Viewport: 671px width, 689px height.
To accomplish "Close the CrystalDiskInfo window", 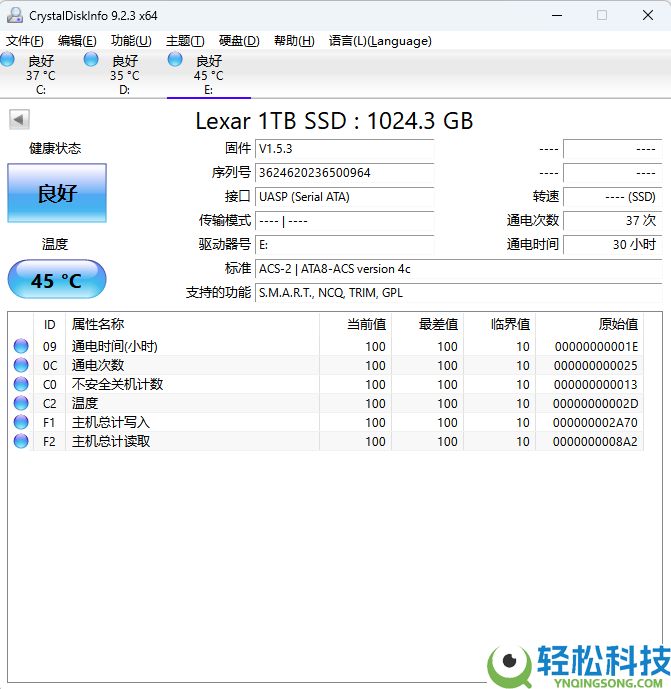I will click(648, 15).
